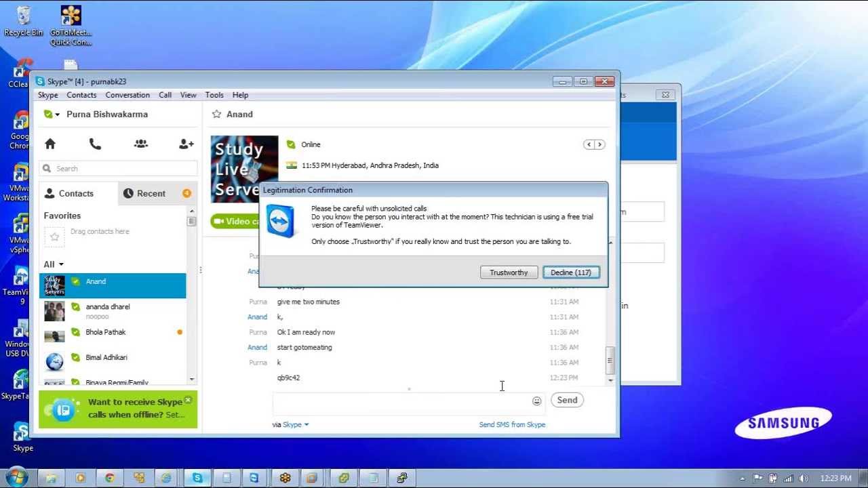Click the create group icon

140,144
